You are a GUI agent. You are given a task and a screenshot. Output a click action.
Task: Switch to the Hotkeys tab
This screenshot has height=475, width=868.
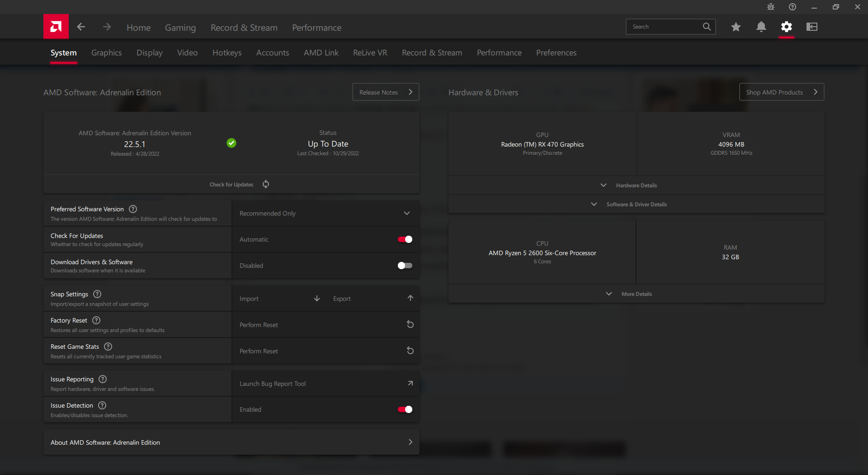(x=227, y=52)
